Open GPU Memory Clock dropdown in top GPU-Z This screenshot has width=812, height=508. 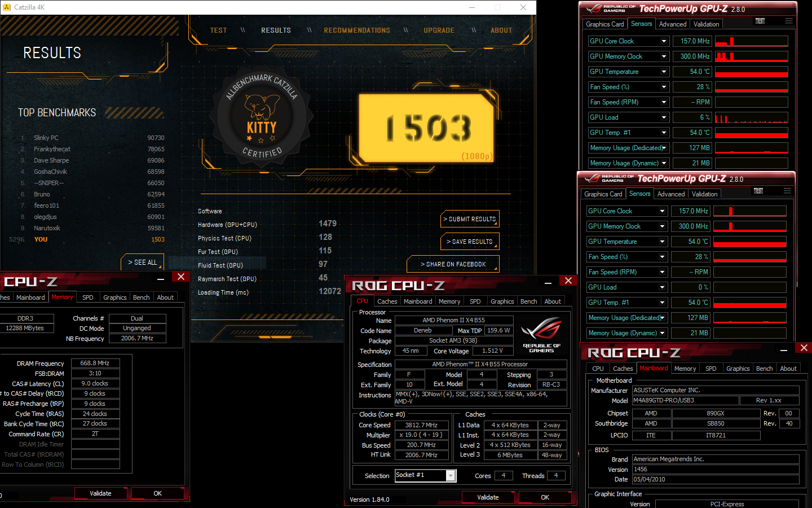664,56
